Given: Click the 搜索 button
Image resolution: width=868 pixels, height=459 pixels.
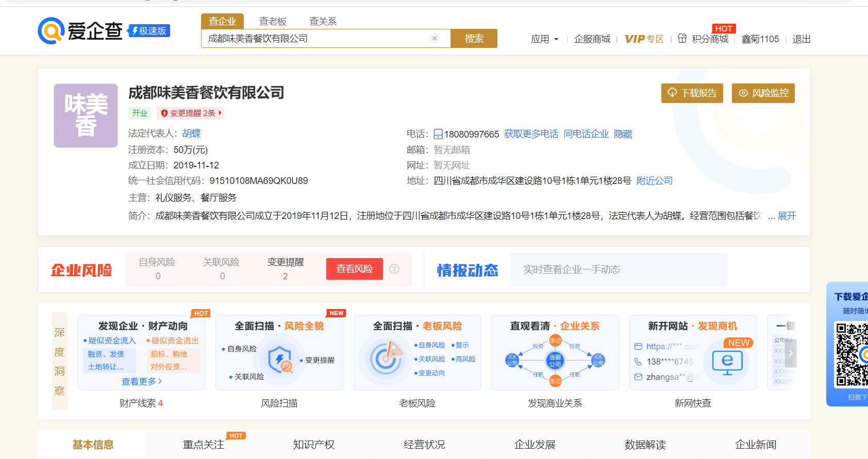Looking at the screenshot, I should 474,38.
